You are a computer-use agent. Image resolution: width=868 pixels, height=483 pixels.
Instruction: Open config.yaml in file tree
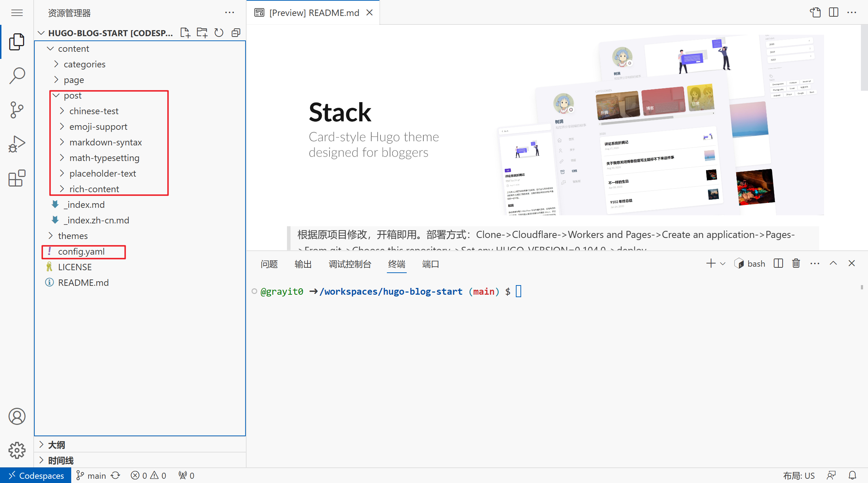[x=81, y=251]
